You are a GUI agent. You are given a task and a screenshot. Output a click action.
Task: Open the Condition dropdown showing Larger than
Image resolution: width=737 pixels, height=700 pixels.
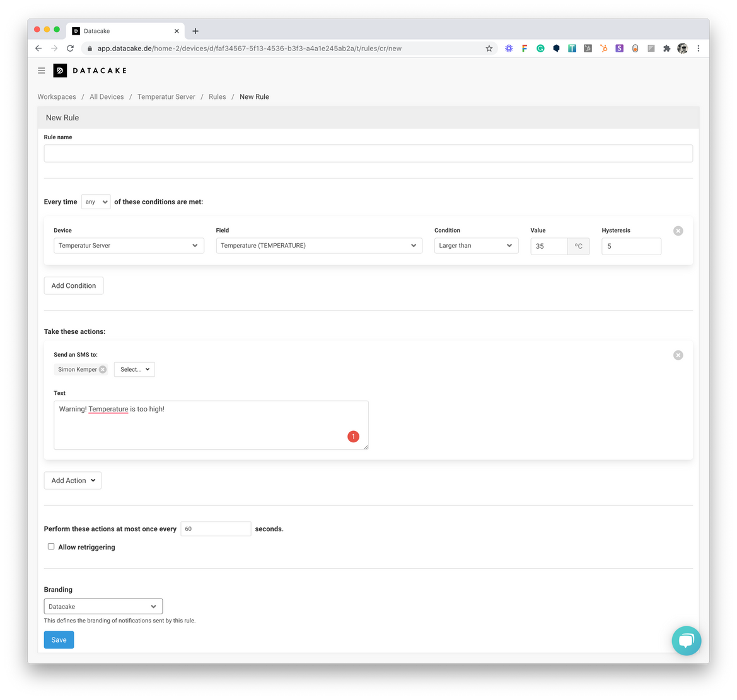[476, 245]
